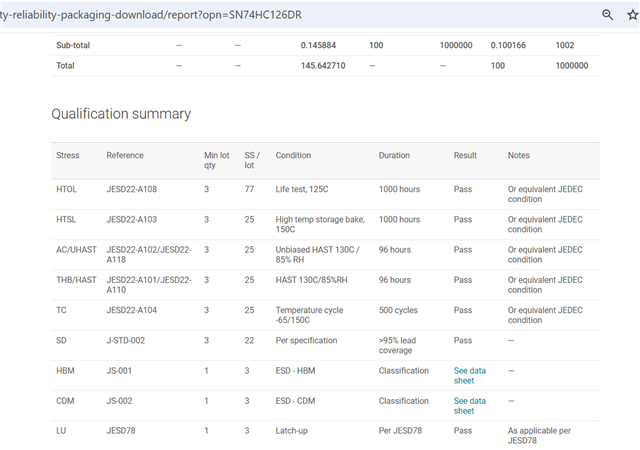Viewport: 640px width, 450px height.
Task: Click the Stress column header
Action: coord(68,156)
